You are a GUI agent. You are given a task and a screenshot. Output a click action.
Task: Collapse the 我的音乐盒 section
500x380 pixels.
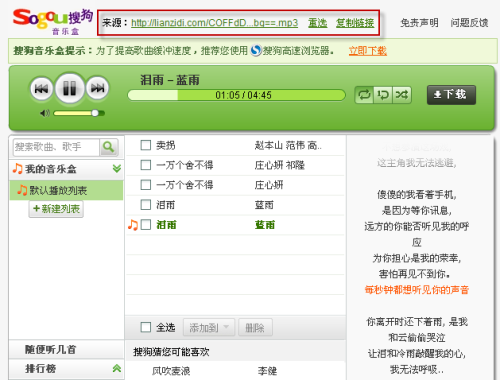pos(117,169)
